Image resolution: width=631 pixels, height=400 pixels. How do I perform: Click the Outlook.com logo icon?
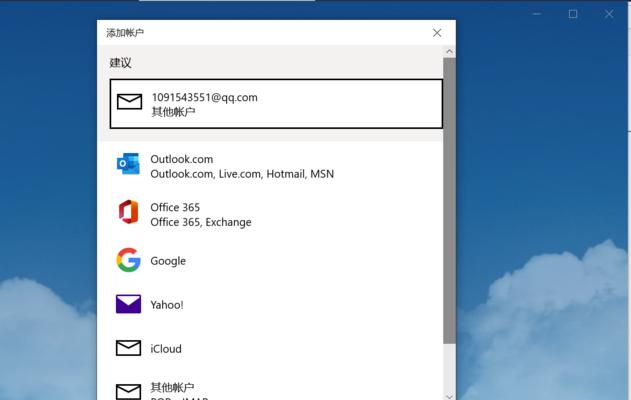(128, 164)
